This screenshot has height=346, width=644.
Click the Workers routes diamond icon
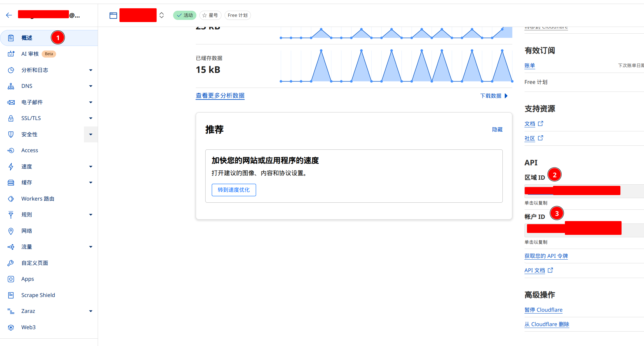[x=11, y=199]
